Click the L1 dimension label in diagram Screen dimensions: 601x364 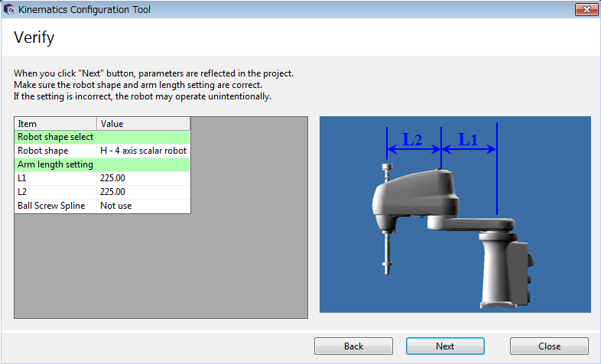(x=468, y=139)
